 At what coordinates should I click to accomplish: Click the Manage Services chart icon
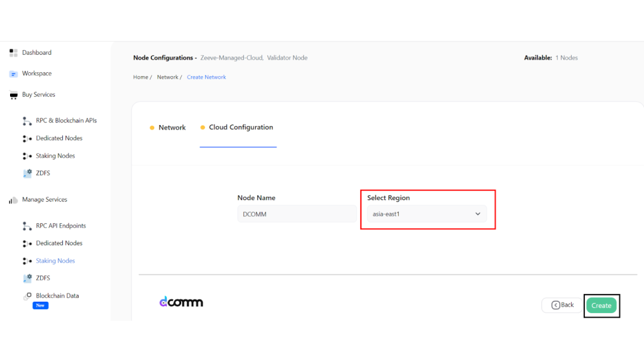13,200
